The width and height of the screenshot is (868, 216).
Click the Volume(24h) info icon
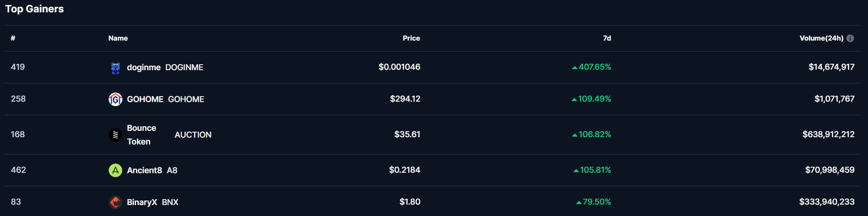[x=850, y=38]
